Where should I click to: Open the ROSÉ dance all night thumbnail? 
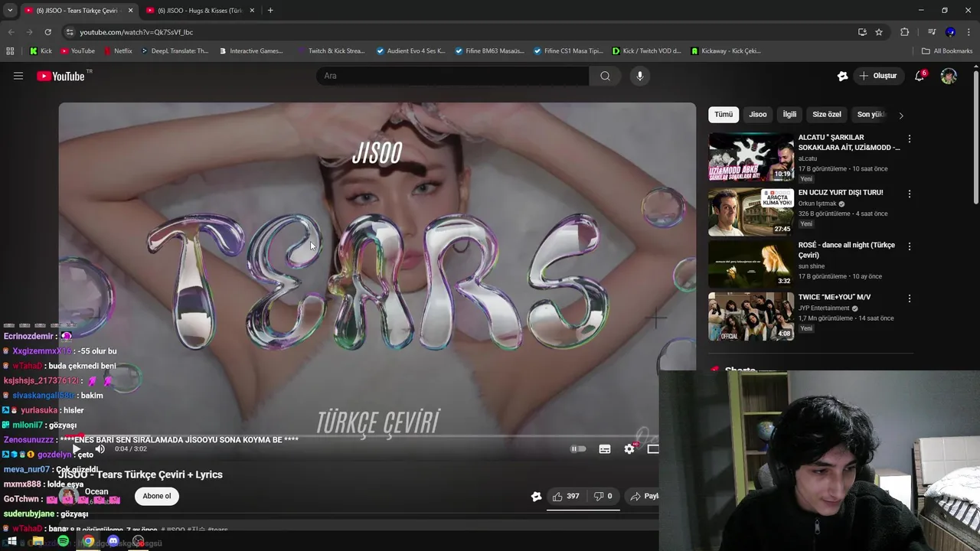click(751, 264)
